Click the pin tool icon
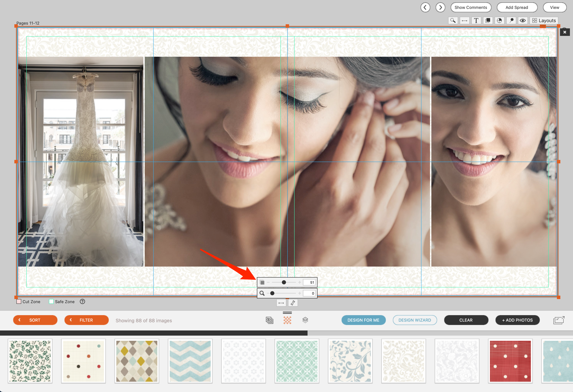The width and height of the screenshot is (573, 392). [511, 21]
